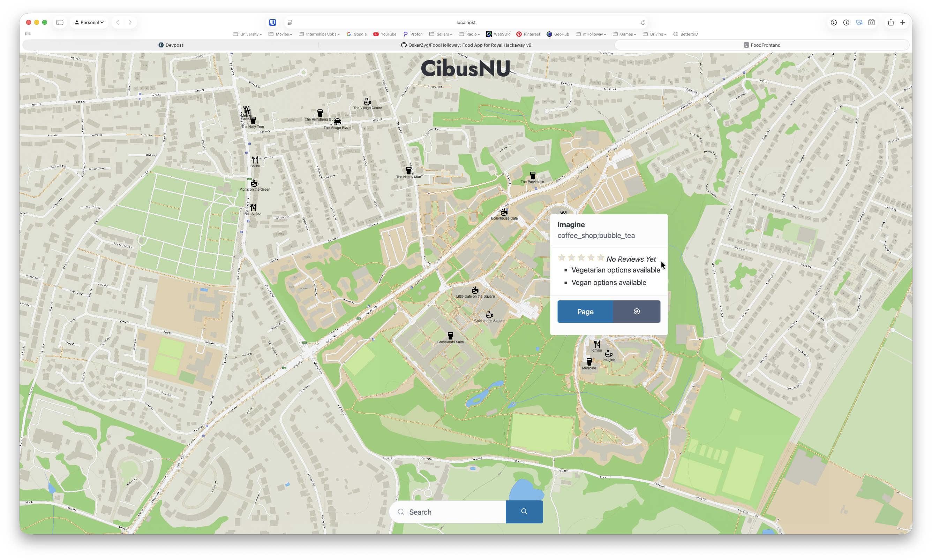The width and height of the screenshot is (932, 560).
Task: Click the compass directions button in popup
Action: [x=636, y=311]
